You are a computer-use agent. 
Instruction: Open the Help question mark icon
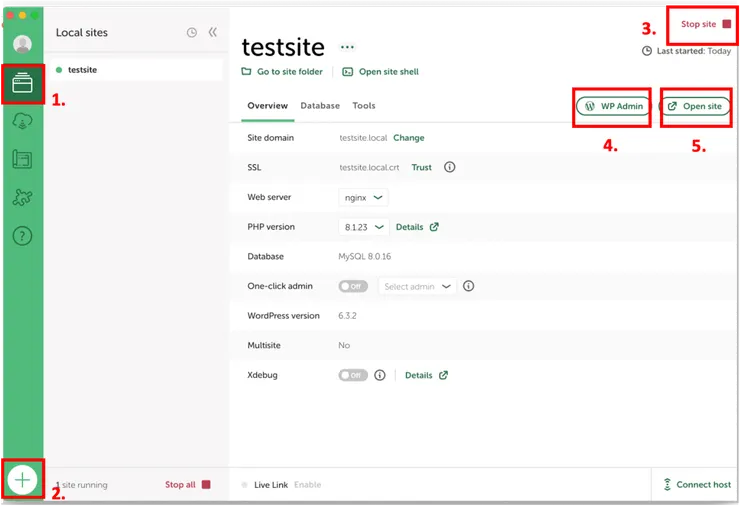click(x=22, y=236)
